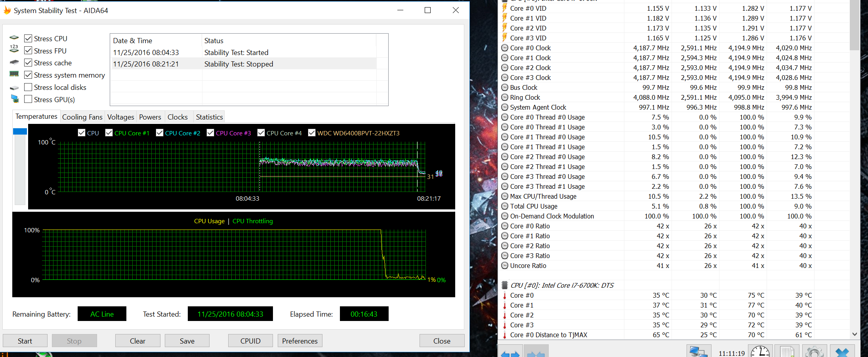Click the clock reset icon in sensor toolbar
Viewport: 868px width, 357px height.
760,352
